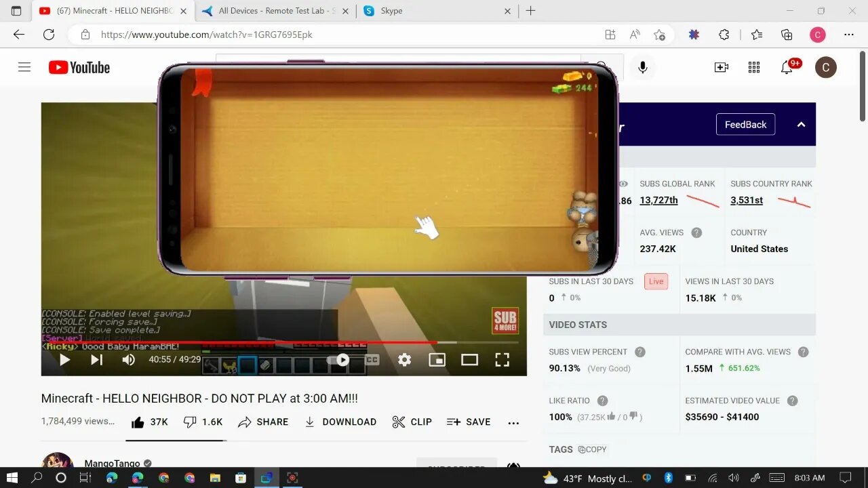Click the Live badge in subs stats
Viewport: 868px width, 488px height.
point(656,281)
